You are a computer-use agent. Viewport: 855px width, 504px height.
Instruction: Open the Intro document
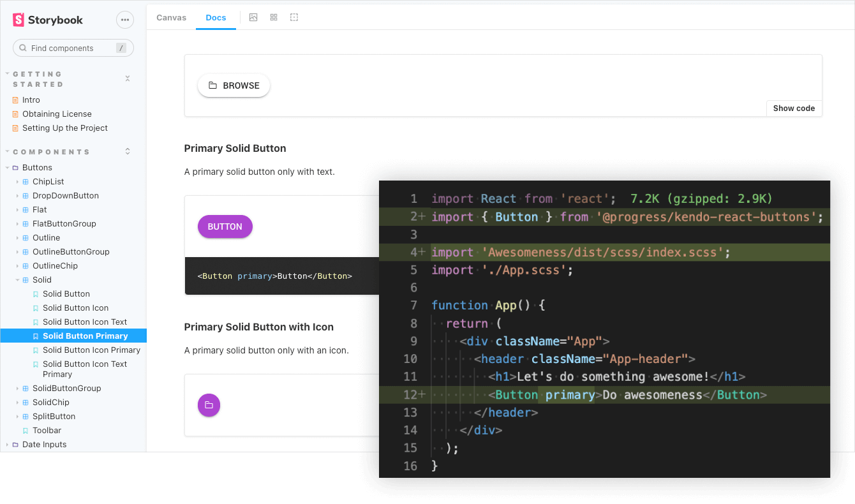tap(31, 100)
